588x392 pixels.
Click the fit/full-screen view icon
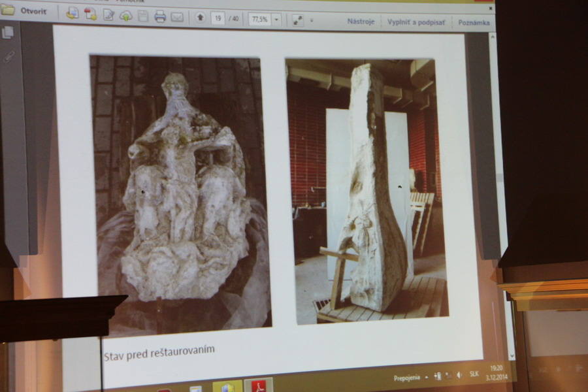click(298, 20)
